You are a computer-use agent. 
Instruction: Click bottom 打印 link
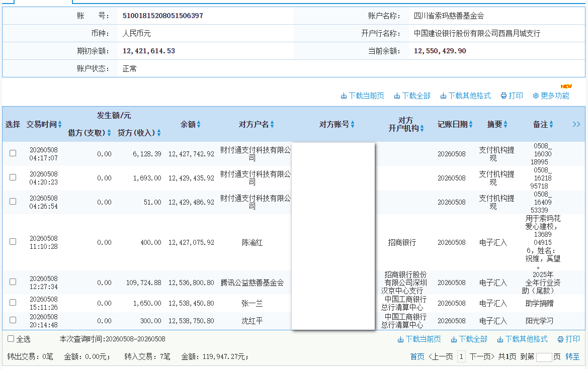[x=569, y=339]
